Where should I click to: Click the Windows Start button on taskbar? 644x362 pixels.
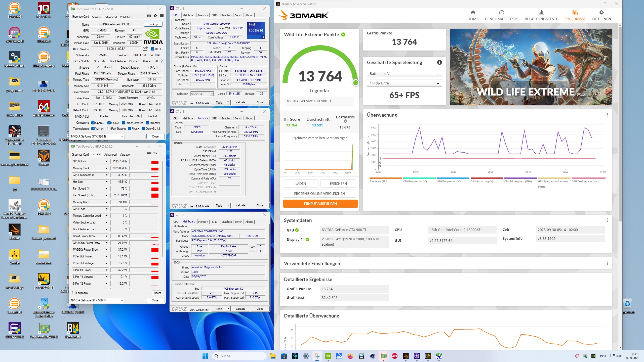(205, 356)
